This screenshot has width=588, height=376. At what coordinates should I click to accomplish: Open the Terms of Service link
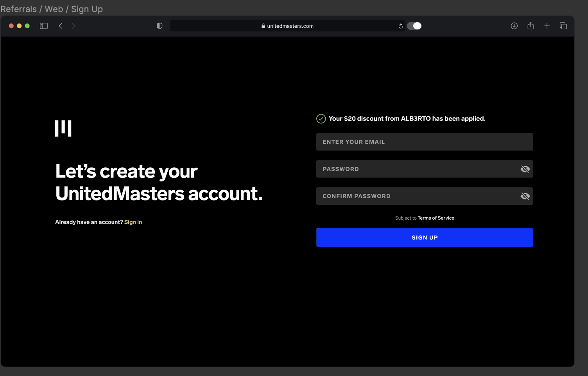tap(436, 218)
